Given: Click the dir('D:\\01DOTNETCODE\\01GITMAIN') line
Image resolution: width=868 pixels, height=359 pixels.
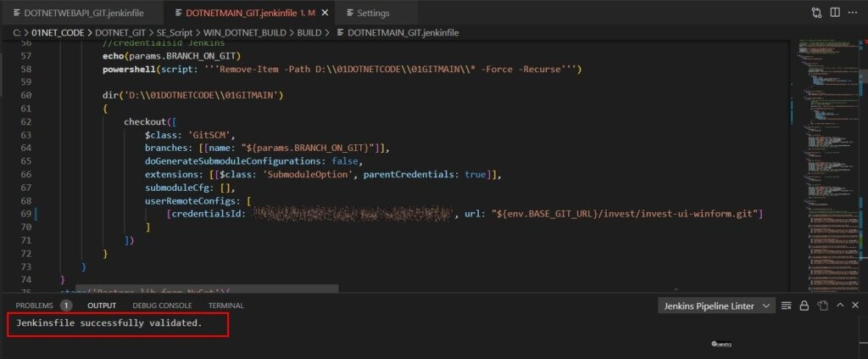Looking at the screenshot, I should point(193,95).
